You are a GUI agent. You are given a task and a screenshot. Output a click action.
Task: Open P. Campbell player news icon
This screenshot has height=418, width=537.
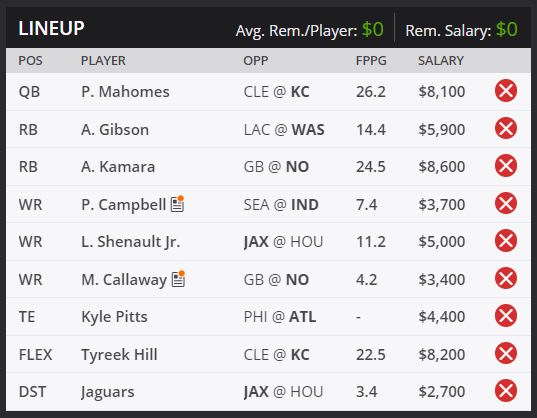tap(178, 204)
